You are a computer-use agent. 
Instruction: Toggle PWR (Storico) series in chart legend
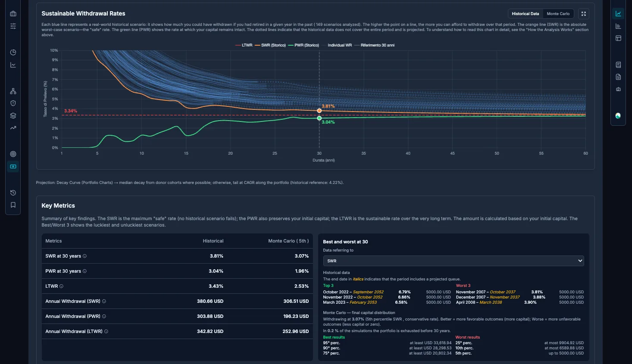pyautogui.click(x=303, y=45)
